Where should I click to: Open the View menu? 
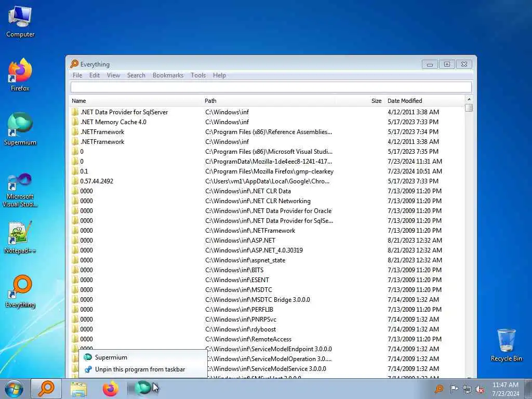[x=113, y=75]
